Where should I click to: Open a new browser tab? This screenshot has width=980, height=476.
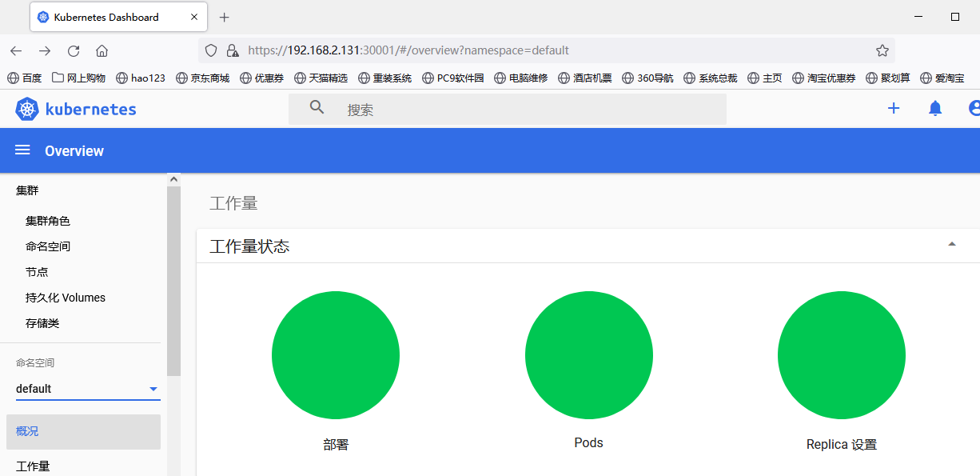(225, 17)
